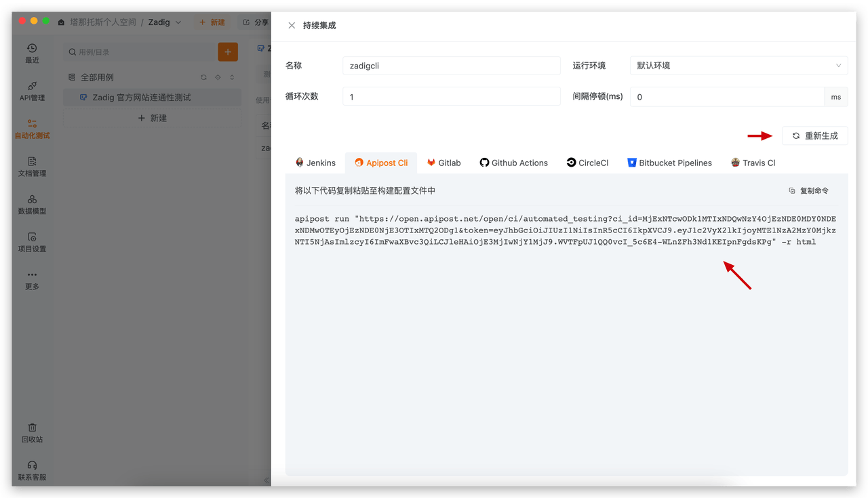Click the 名称 input field with zadigcli
The image size is (868, 498).
tap(451, 66)
